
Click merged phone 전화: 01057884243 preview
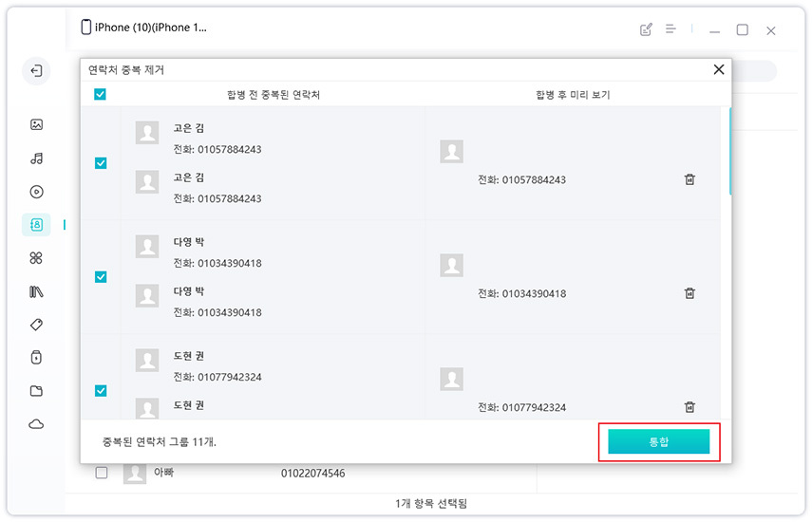[x=521, y=180]
